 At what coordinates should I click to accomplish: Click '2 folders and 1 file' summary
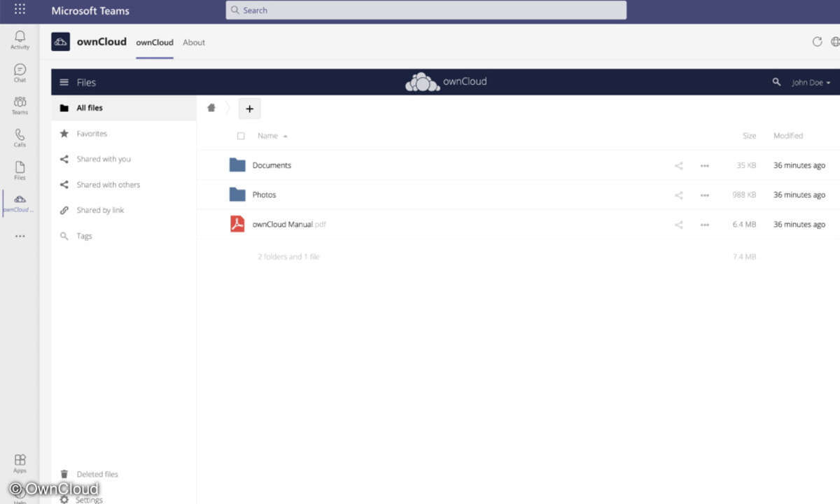tap(288, 257)
